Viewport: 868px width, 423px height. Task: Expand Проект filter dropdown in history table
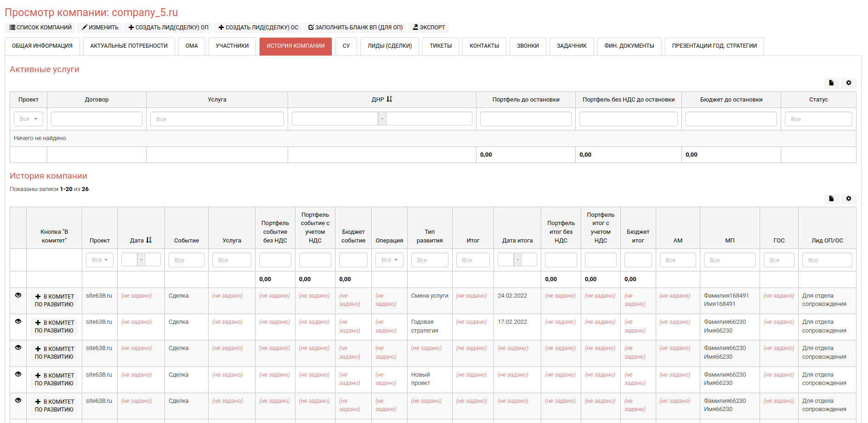coord(99,260)
